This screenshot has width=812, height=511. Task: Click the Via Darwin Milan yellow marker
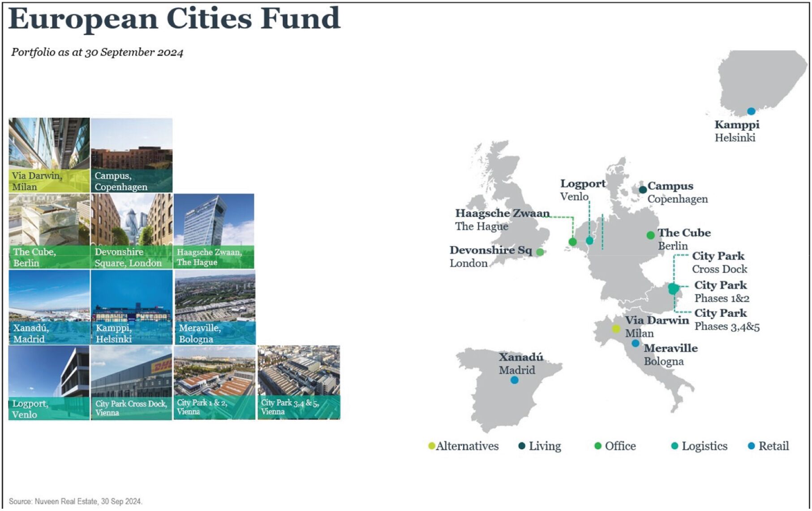pyautogui.click(x=616, y=329)
